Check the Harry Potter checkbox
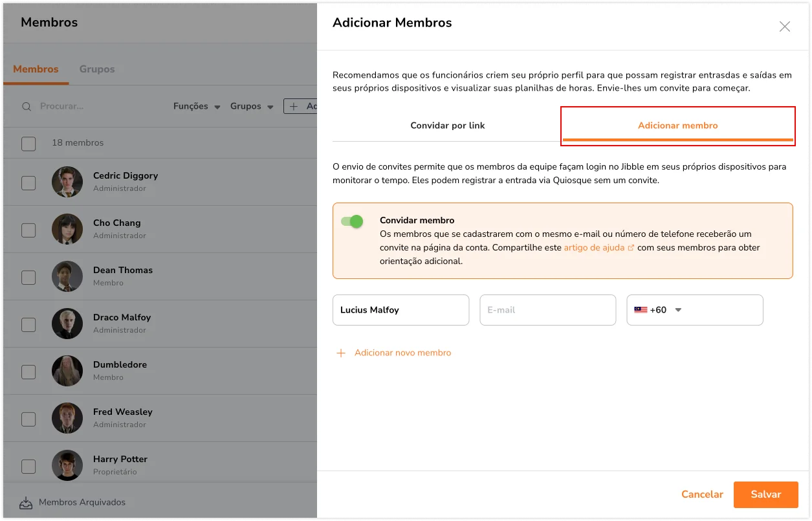Viewport: 812px width, 521px height. 28,466
